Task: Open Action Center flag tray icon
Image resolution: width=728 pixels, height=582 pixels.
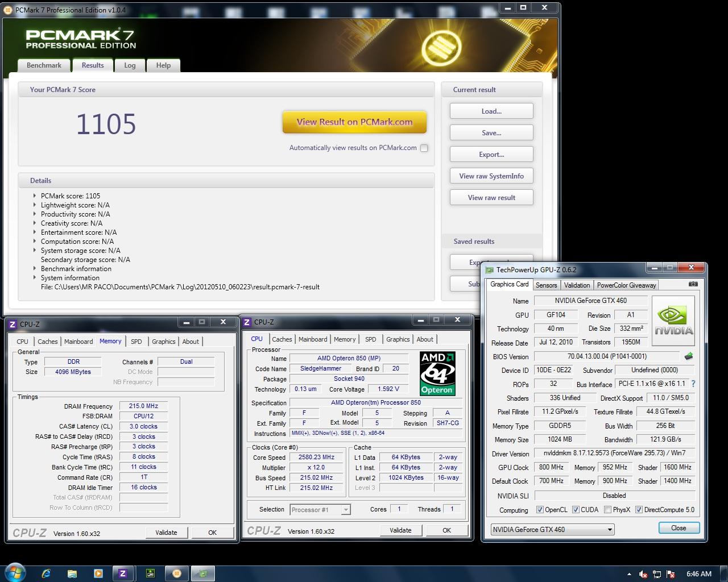Action: pos(671,574)
